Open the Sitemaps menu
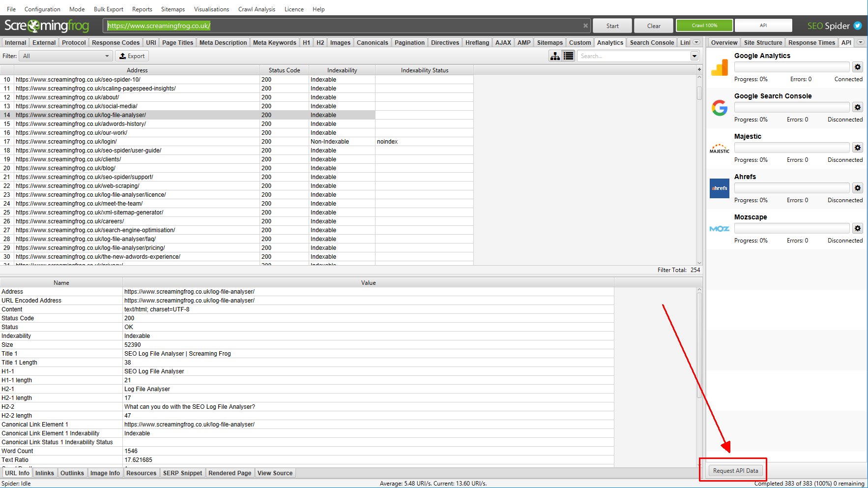The height and width of the screenshot is (488, 868). click(173, 9)
